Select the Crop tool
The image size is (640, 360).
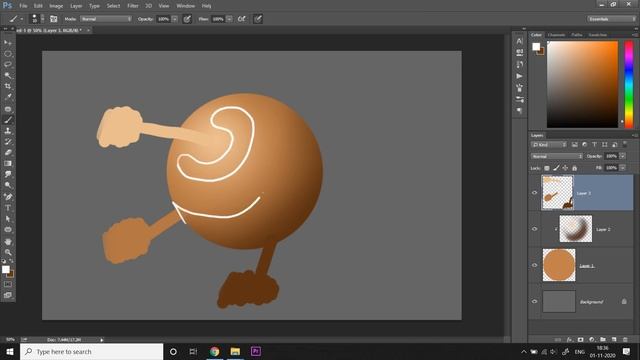[8, 86]
